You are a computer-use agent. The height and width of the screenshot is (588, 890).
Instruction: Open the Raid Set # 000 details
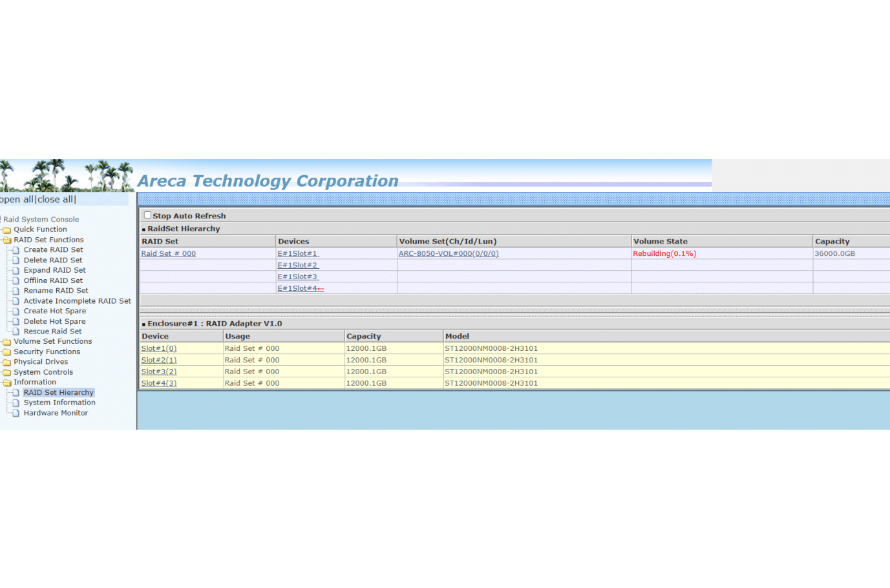click(x=168, y=253)
